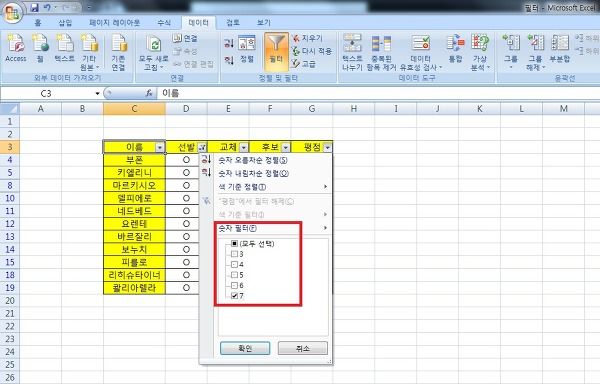Select the cell containing 키엘리니
The width and height of the screenshot is (600, 384).
pos(134,172)
